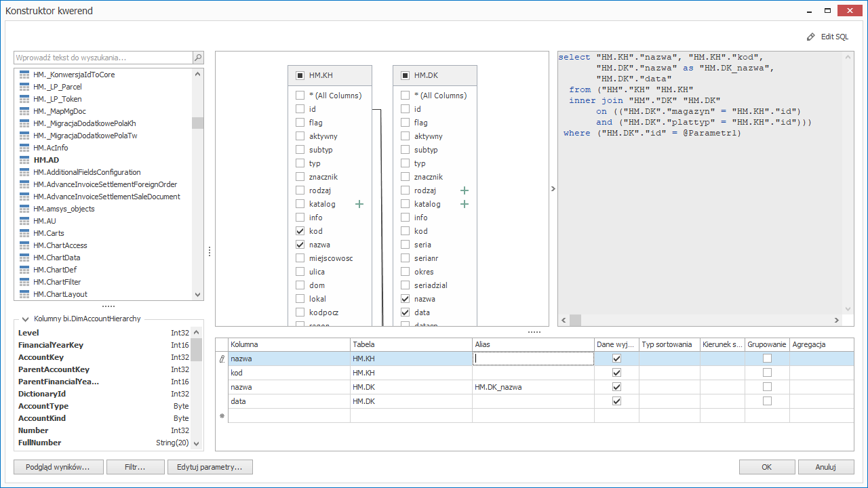Check the id column in HM.DK

[x=405, y=109]
